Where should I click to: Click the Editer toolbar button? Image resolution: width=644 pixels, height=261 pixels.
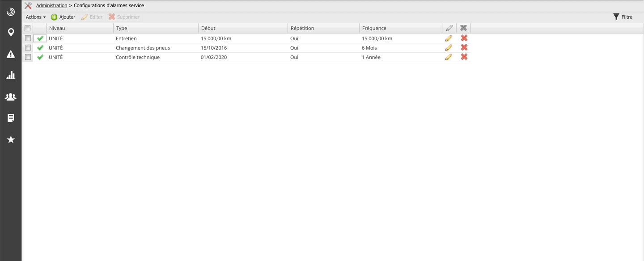pyautogui.click(x=92, y=17)
